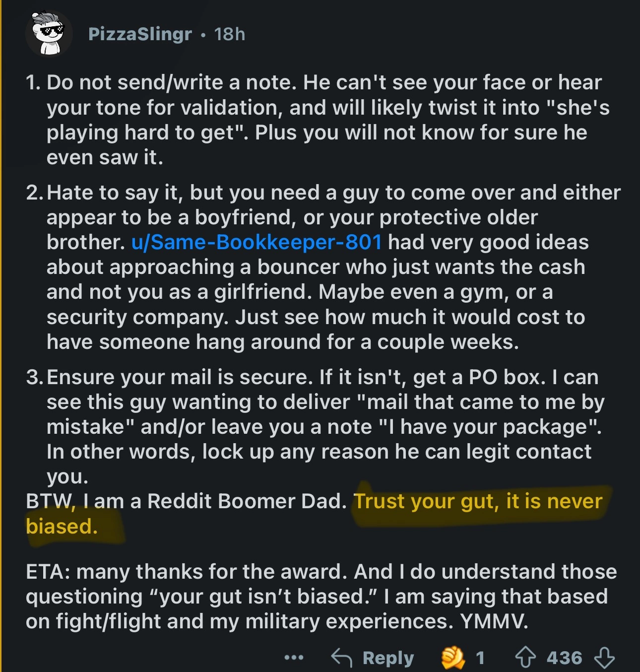The height and width of the screenshot is (672, 640).
Task: Open the u/Same-Bookkeeper-801 user mention link
Action: pos(256,242)
